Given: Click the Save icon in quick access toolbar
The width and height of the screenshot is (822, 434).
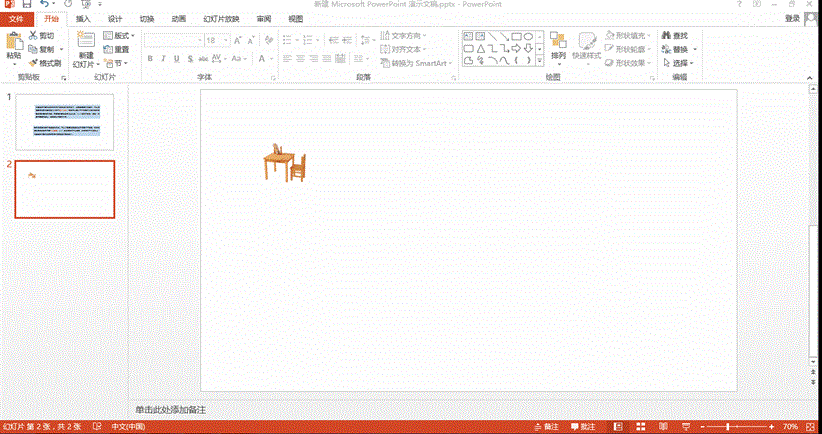Looking at the screenshot, I should click(27, 5).
